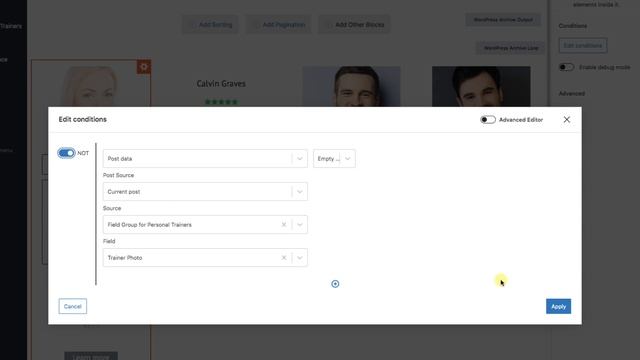Clear the Field Group for Personal Trainers selection
640x360 pixels.
pyautogui.click(x=284, y=224)
